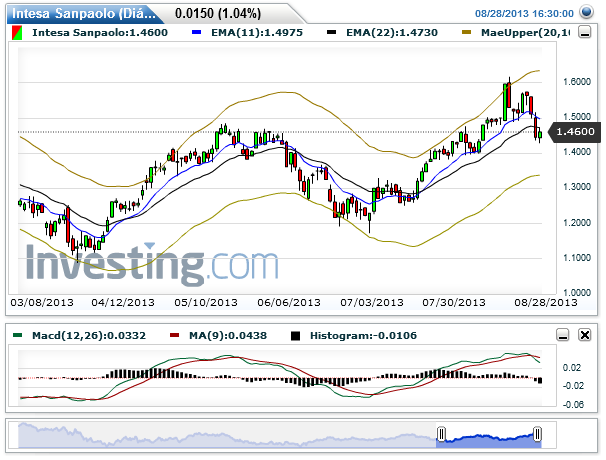This screenshot has width=606, height=460.
Task: Click the unselected gray area of the navigator
Action: [227, 435]
